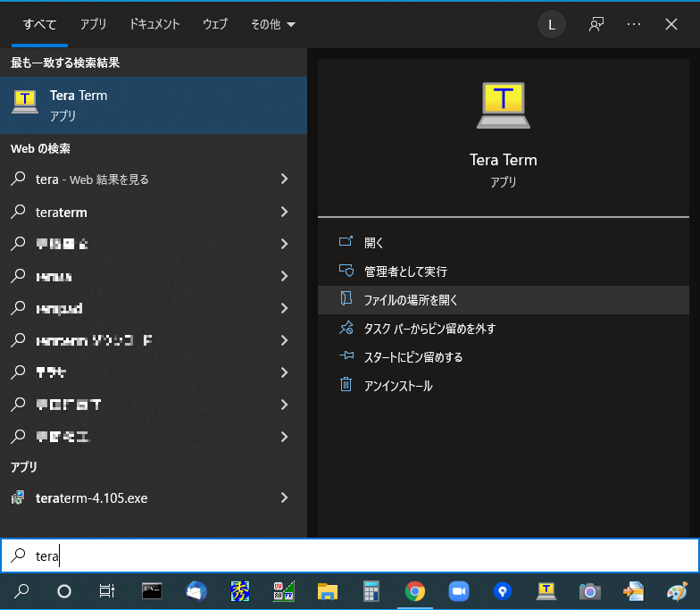Close the search panel with X
The height and width of the screenshot is (610, 700).
671,25
